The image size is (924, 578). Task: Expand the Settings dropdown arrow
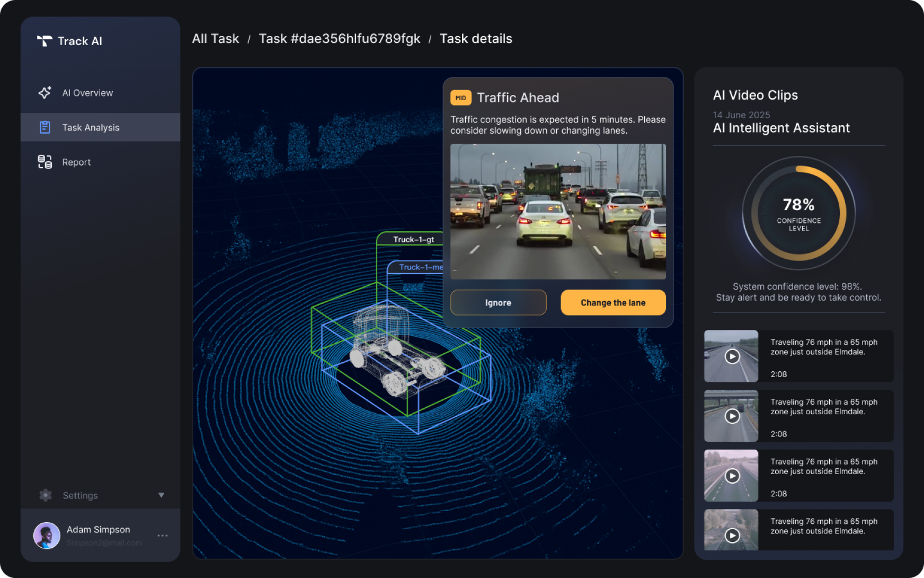pyautogui.click(x=161, y=495)
